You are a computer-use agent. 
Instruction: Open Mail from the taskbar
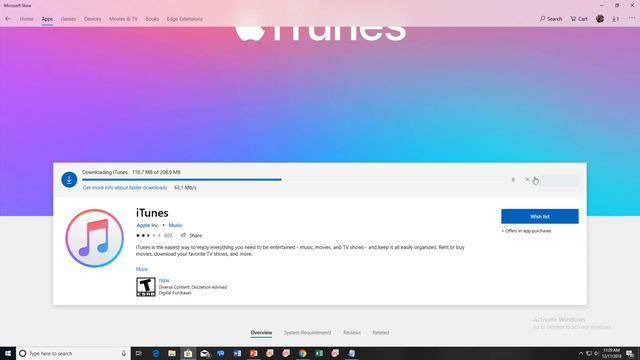204,353
